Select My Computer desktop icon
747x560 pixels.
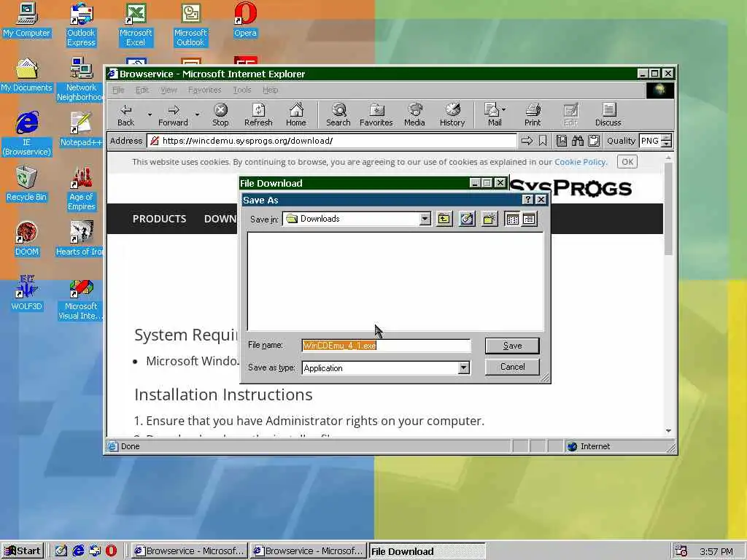pyautogui.click(x=26, y=20)
